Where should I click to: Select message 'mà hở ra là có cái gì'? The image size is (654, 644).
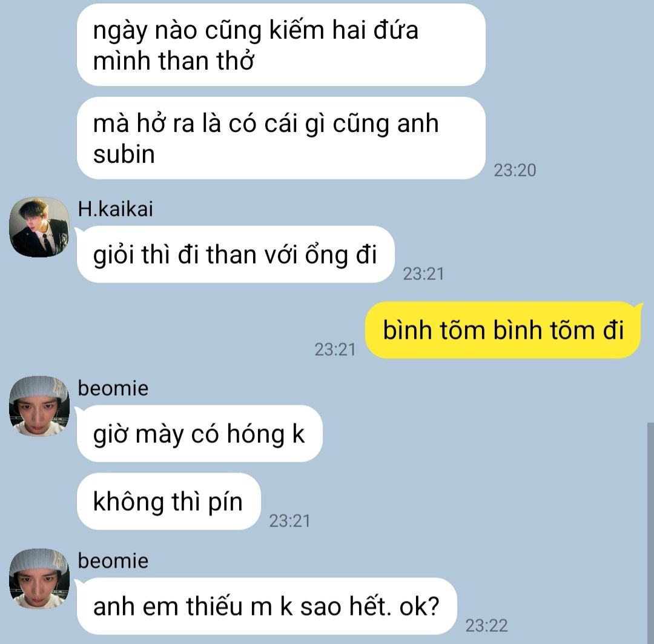(x=281, y=138)
